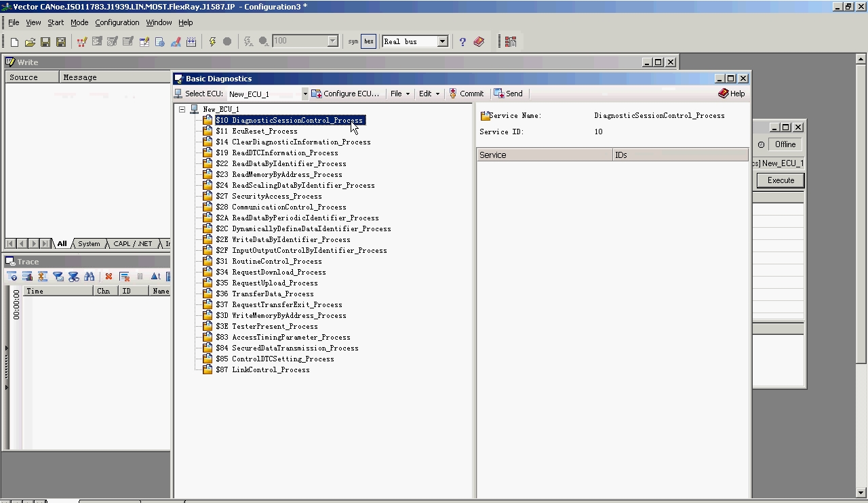Open the Configuration menu

[117, 22]
